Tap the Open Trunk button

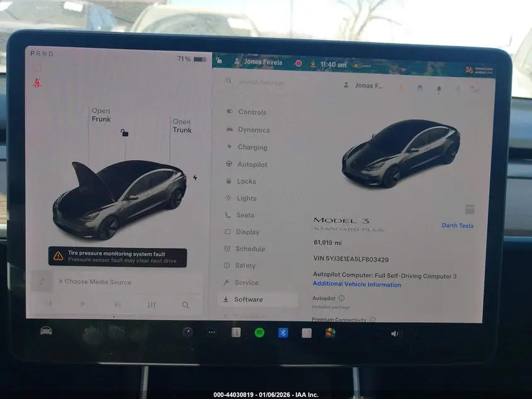(x=182, y=125)
